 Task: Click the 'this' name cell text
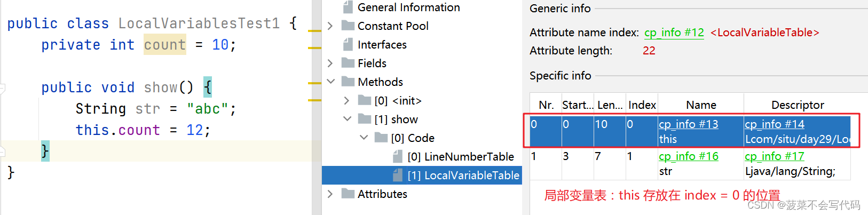coord(668,139)
